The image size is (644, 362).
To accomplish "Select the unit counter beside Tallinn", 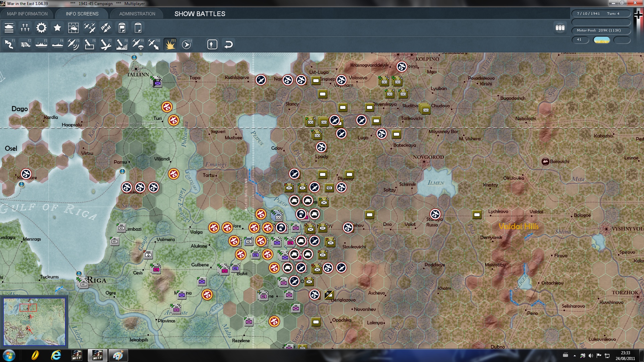I will coord(157,82).
